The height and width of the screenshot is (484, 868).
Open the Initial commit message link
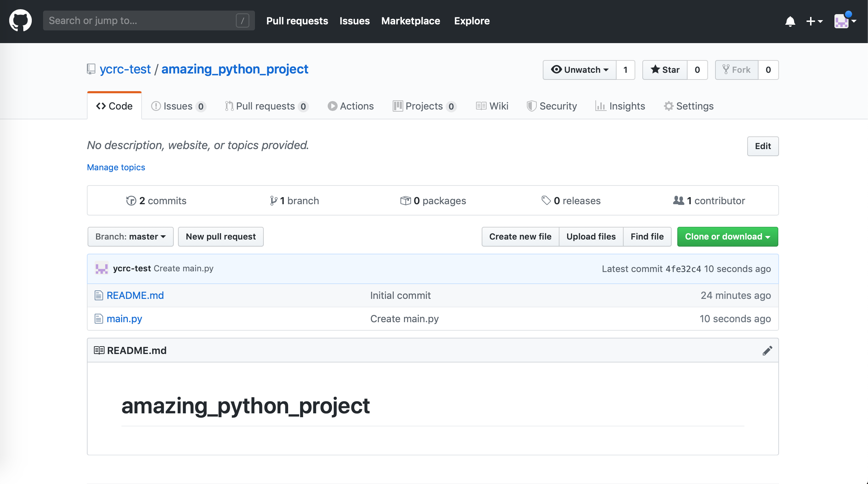(400, 295)
